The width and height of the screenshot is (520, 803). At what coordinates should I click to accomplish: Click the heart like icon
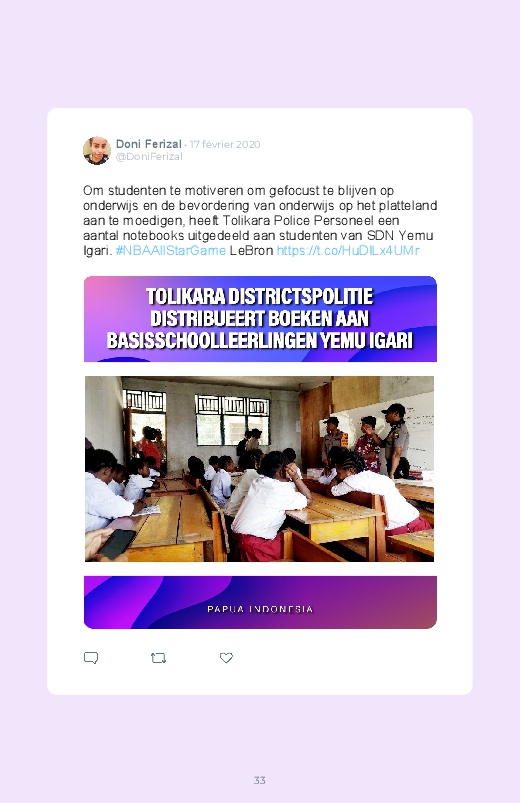coord(226,658)
